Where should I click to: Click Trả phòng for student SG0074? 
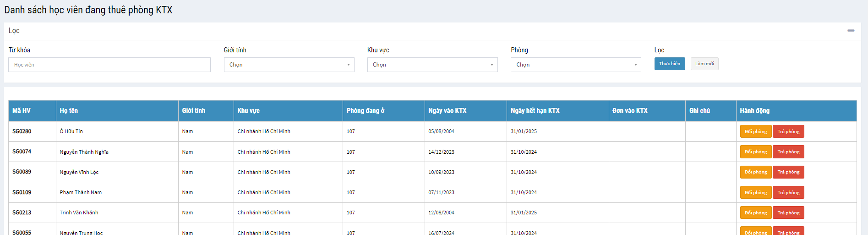(788, 152)
